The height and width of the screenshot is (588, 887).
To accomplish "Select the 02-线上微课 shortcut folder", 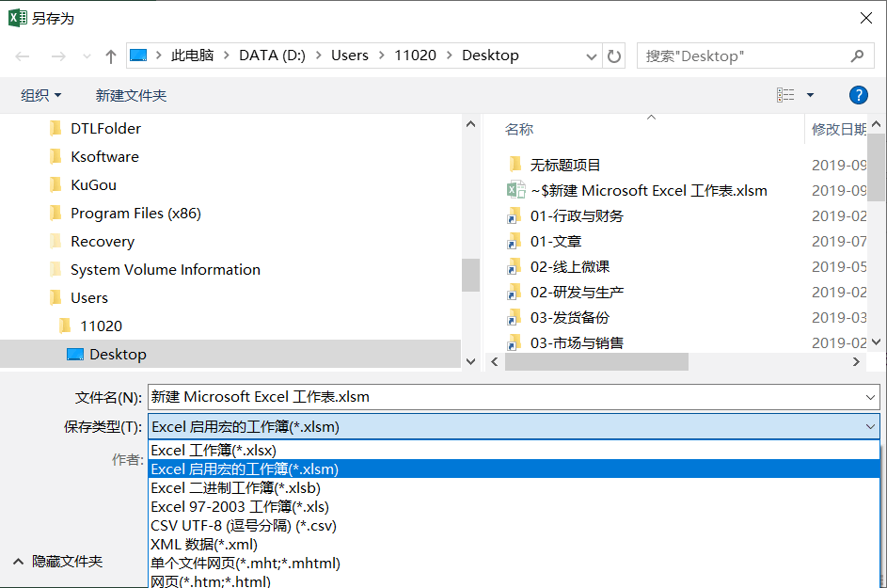I will coord(570,267).
